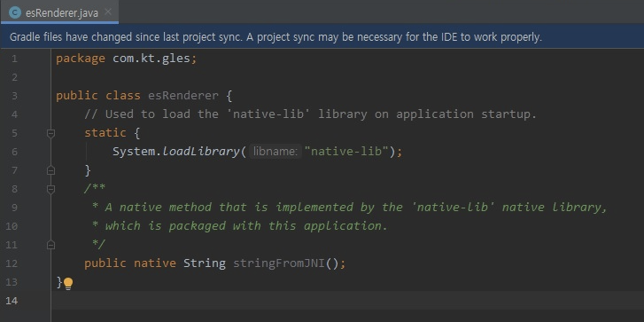Click the Gradle files have changed notification text

click(275, 37)
